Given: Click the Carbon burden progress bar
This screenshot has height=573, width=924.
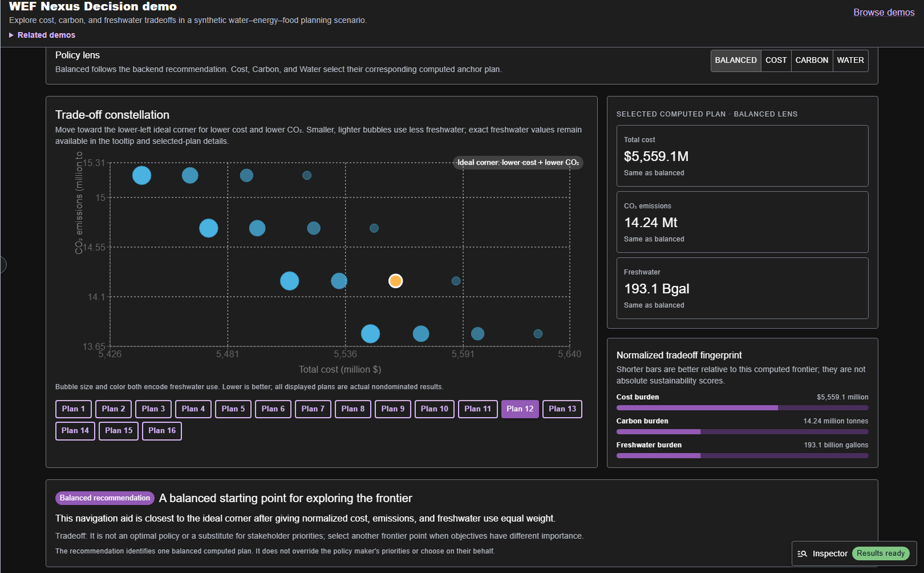Looking at the screenshot, I should pyautogui.click(x=742, y=432).
